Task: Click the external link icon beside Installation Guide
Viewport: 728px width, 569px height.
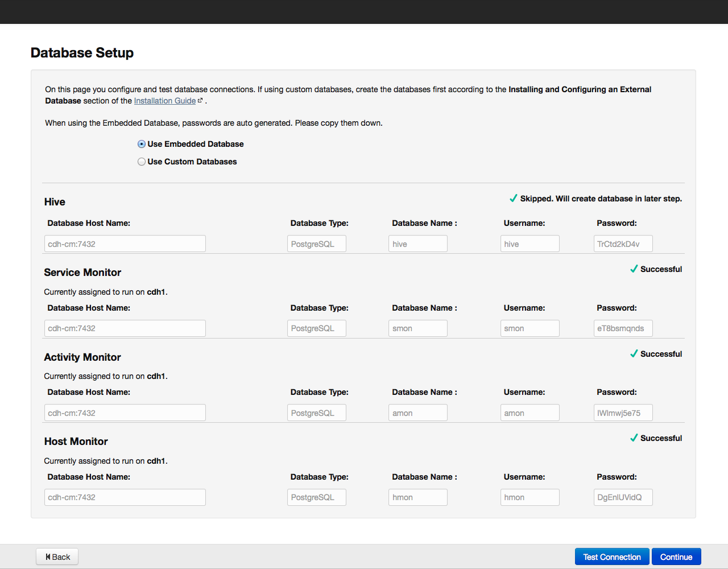Action: 200,100
